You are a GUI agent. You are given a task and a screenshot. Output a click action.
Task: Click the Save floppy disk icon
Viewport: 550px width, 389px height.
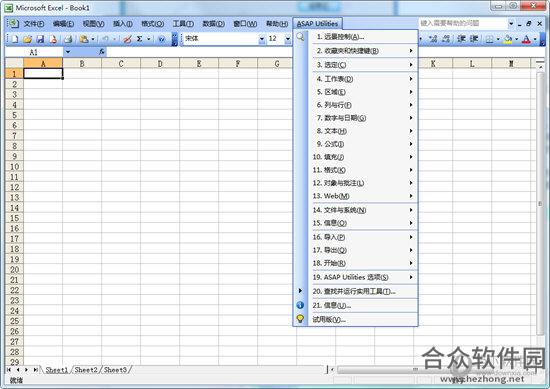tap(40, 39)
